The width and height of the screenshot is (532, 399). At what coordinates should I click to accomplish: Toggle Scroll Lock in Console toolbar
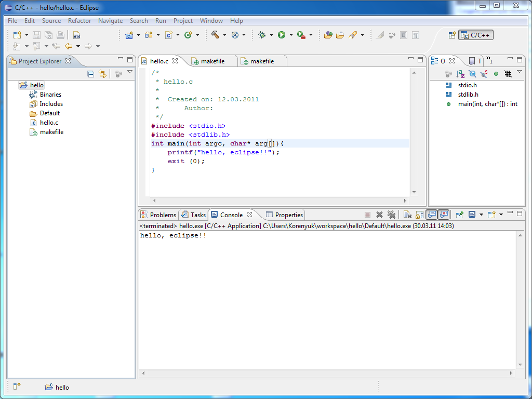419,215
